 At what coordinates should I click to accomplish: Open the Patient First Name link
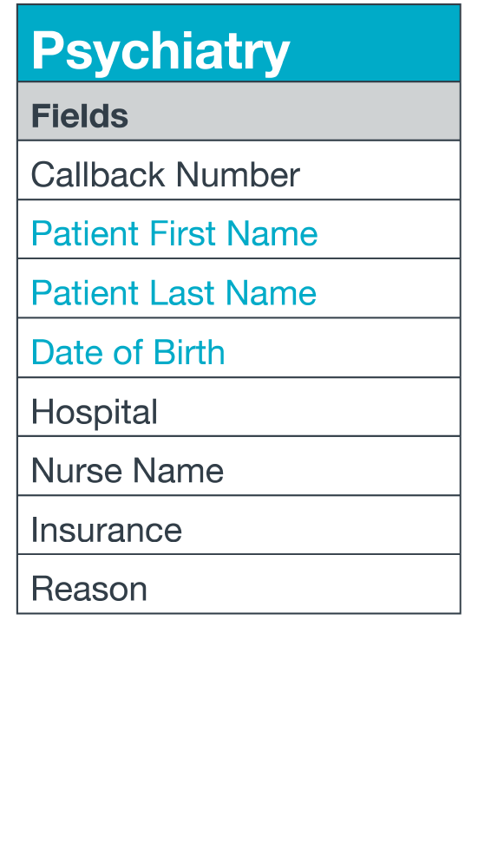click(174, 233)
